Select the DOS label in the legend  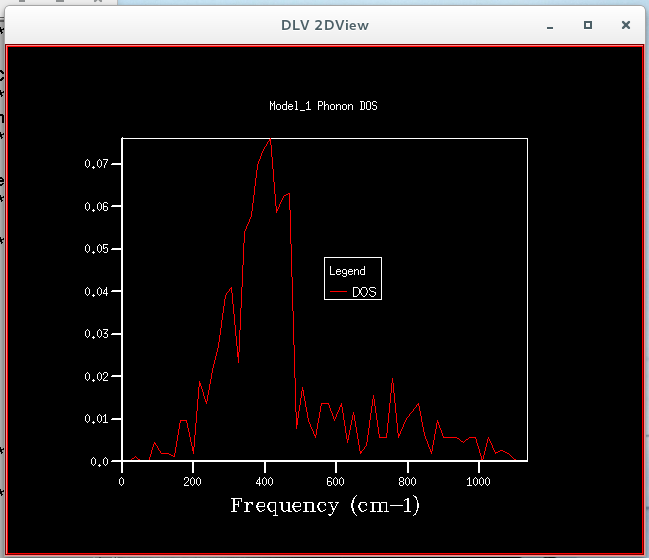[x=364, y=292]
